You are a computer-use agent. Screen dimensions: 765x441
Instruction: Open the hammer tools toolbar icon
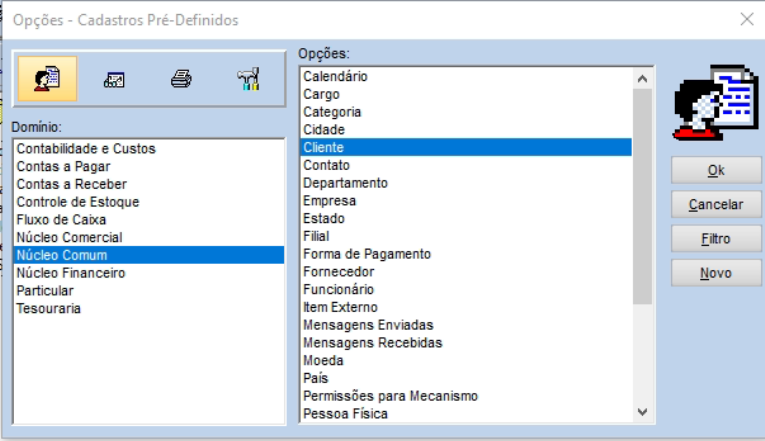248,79
